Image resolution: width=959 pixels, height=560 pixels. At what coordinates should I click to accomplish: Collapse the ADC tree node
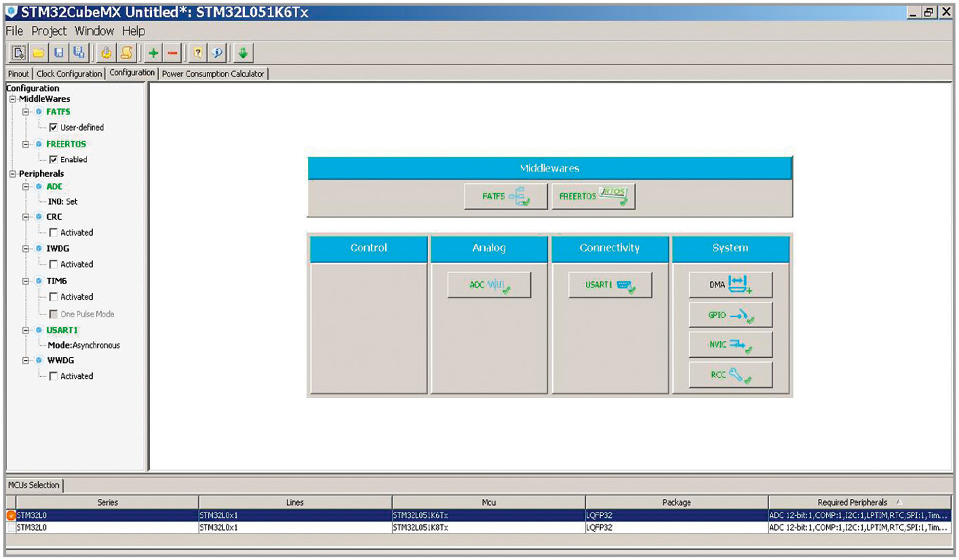[x=26, y=186]
